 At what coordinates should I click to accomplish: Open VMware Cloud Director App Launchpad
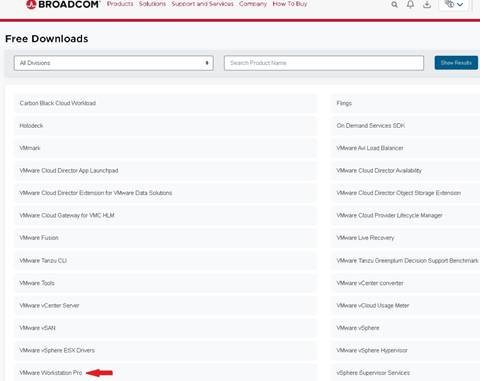165,171
